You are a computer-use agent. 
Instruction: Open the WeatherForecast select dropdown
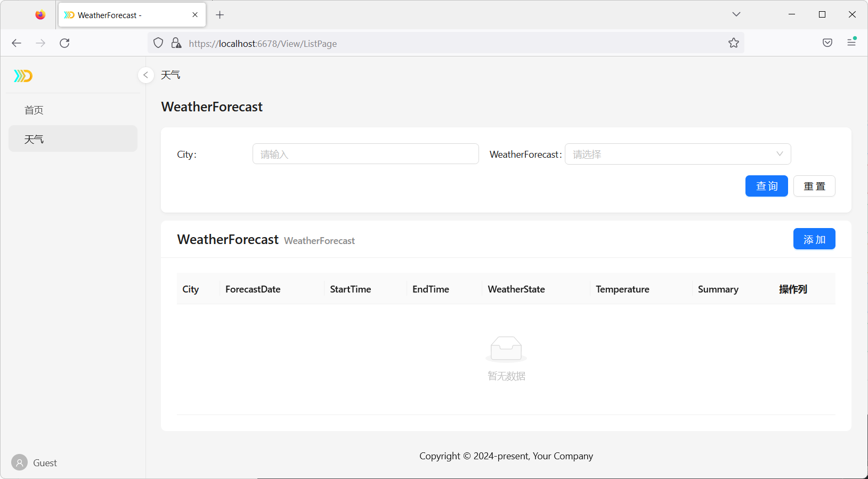coord(678,154)
